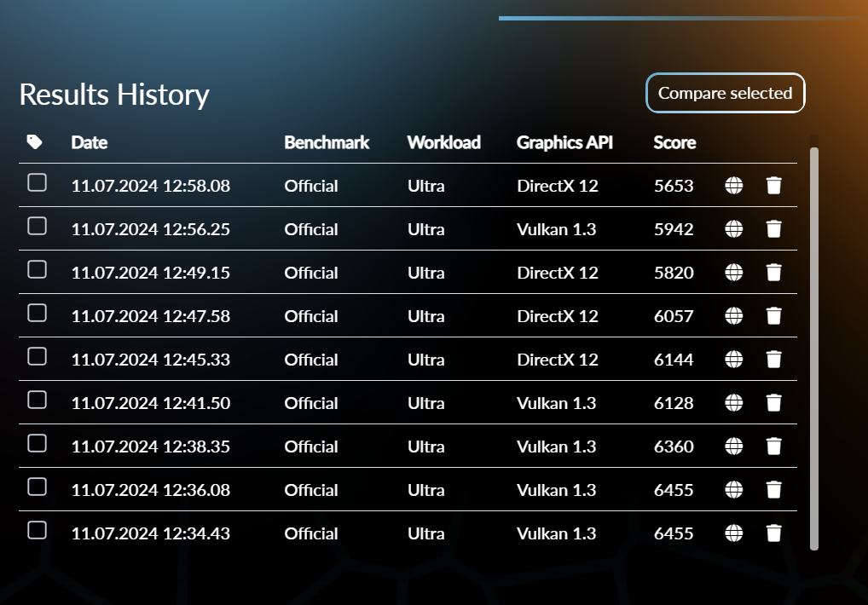Delete the 12:56.25 result
This screenshot has height=605, width=868.
pyautogui.click(x=774, y=229)
